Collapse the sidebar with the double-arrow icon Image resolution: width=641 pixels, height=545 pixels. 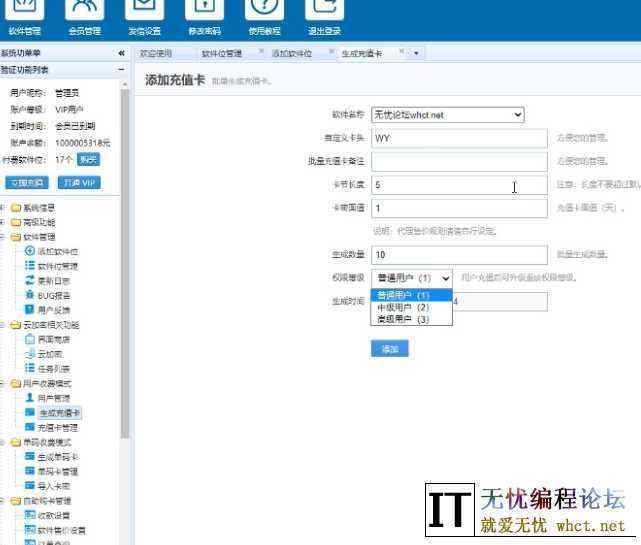click(x=121, y=53)
